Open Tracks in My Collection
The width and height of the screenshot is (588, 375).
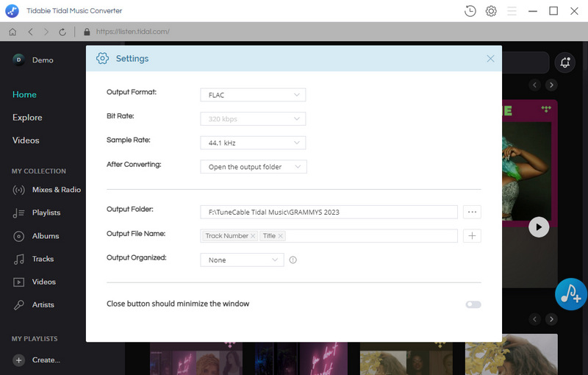tap(43, 259)
